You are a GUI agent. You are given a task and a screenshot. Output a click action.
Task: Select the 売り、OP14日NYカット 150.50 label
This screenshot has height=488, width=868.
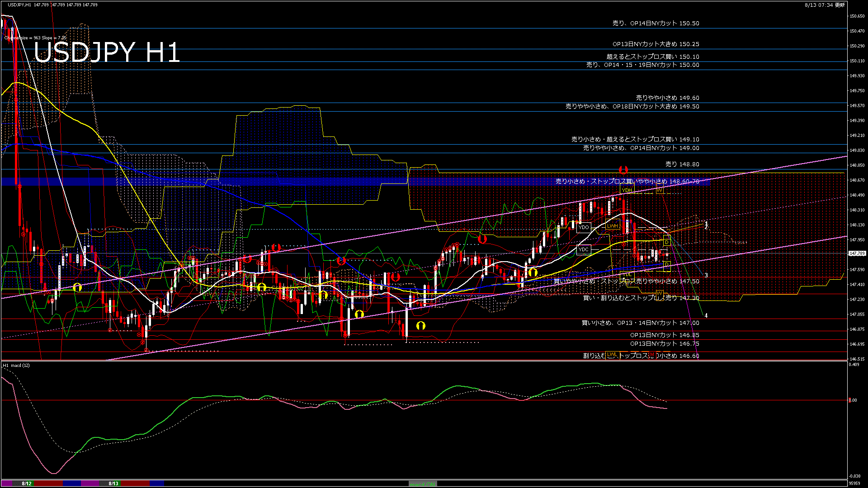[x=656, y=23]
